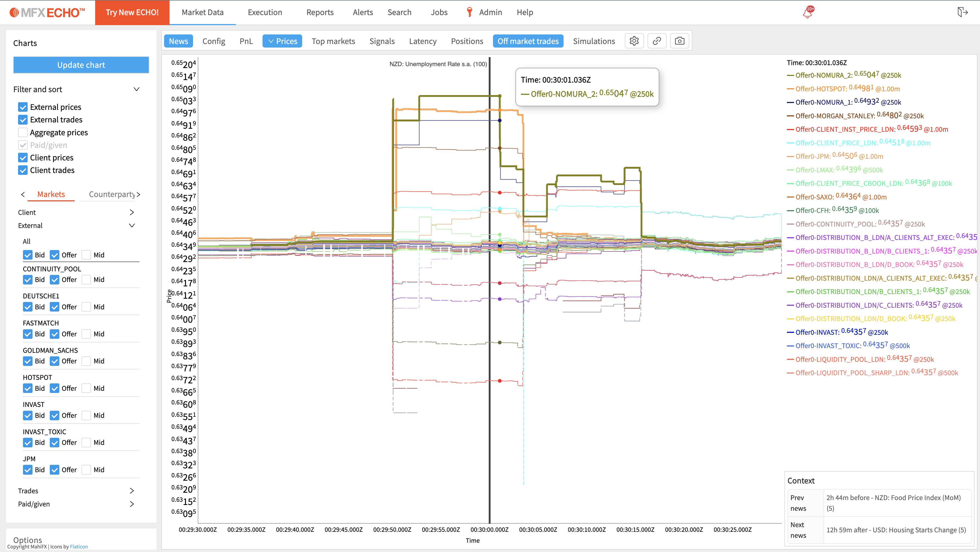Open the Alerts menu
The image size is (980, 552).
pyautogui.click(x=363, y=12)
